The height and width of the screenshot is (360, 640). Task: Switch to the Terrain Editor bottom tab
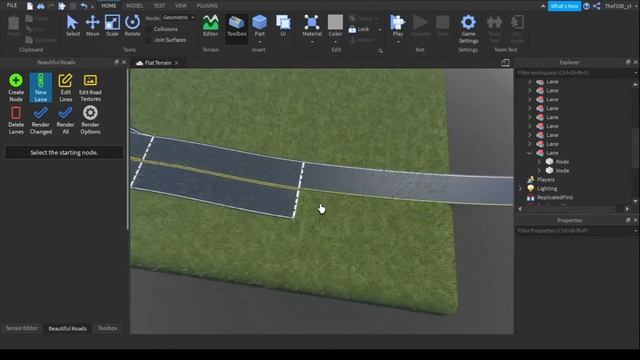point(21,328)
